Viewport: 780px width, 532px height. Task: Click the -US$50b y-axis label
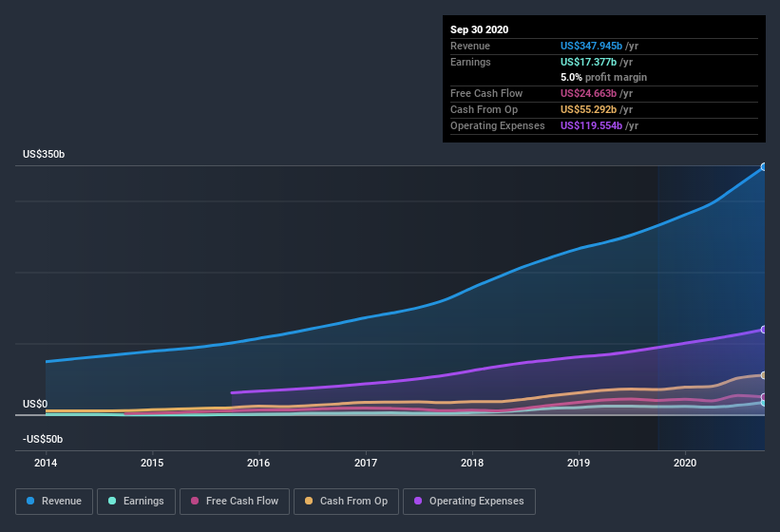point(43,440)
